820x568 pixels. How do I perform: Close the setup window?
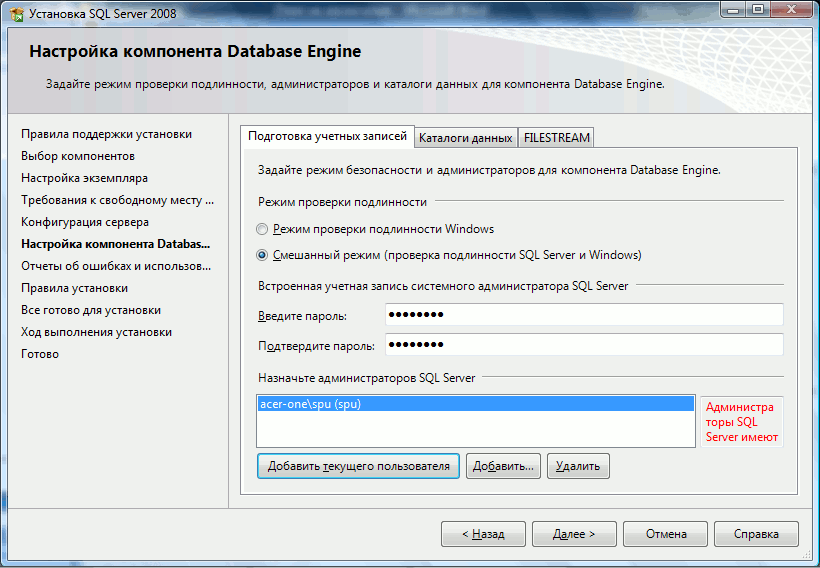(791, 10)
